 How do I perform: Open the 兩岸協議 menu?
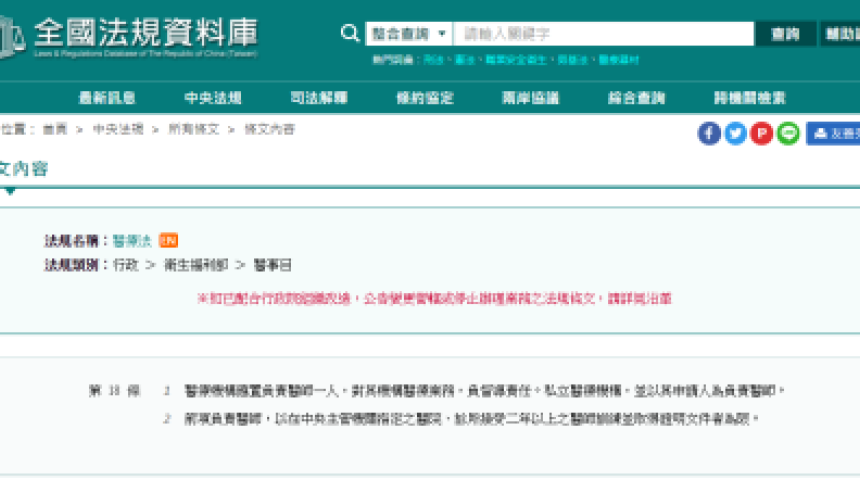click(531, 98)
